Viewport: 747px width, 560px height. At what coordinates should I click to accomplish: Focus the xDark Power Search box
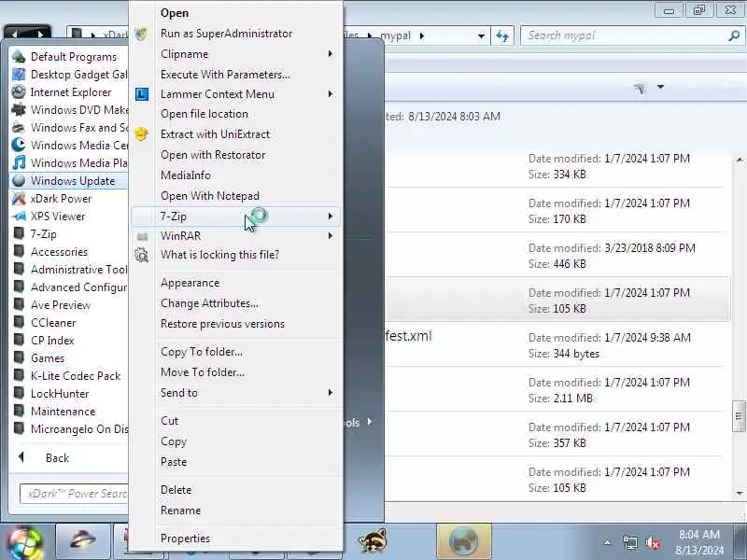[74, 494]
